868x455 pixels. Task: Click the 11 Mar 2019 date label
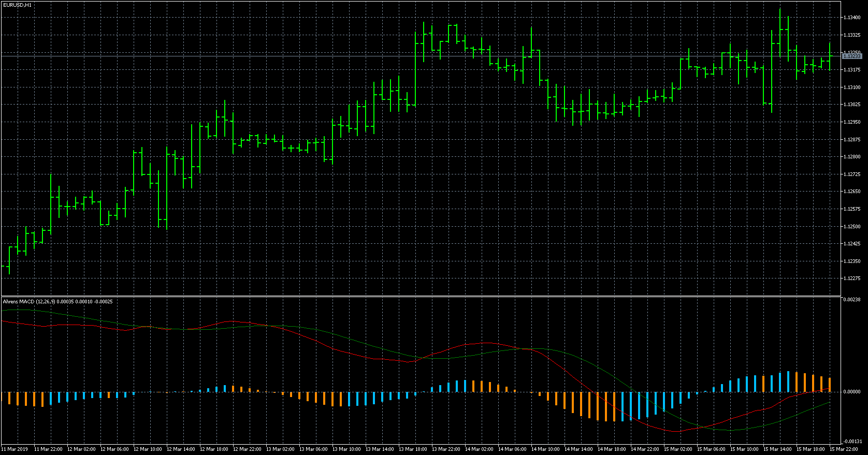15,449
